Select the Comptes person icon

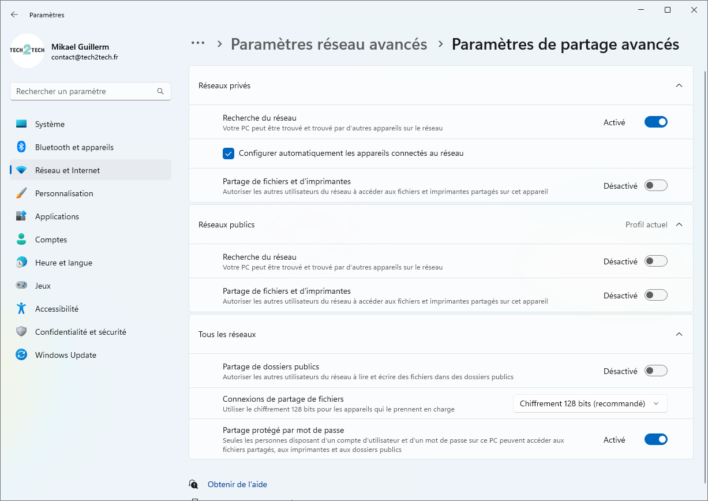point(21,239)
